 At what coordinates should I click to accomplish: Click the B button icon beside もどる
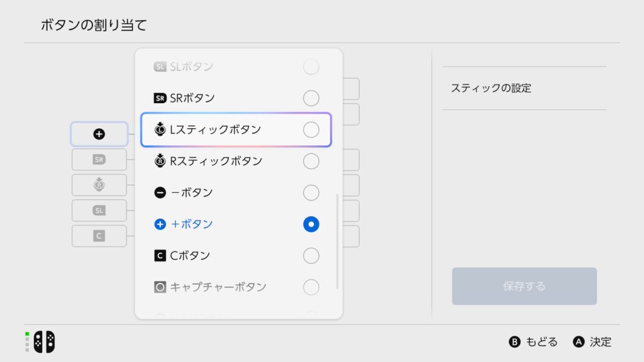(x=514, y=342)
